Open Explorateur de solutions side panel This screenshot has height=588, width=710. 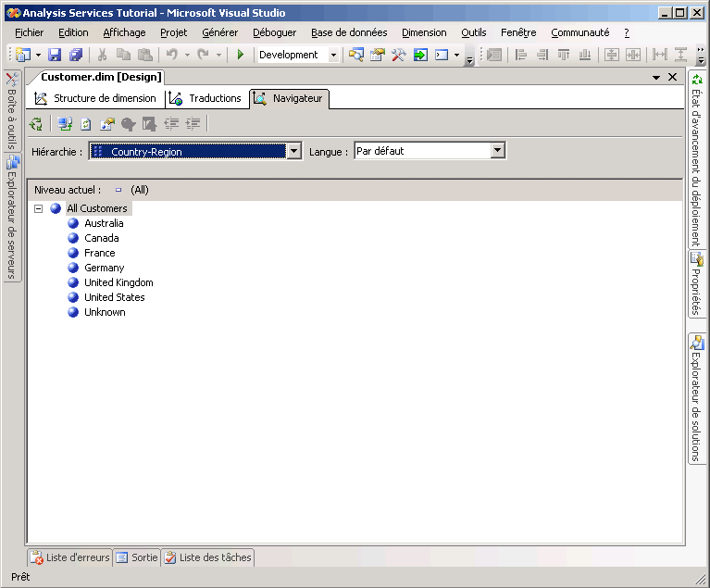click(696, 399)
